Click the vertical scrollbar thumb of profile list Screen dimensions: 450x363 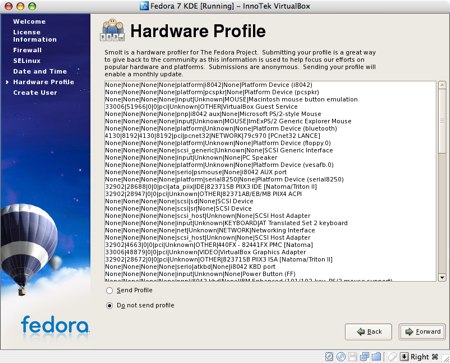[x=442, y=121]
